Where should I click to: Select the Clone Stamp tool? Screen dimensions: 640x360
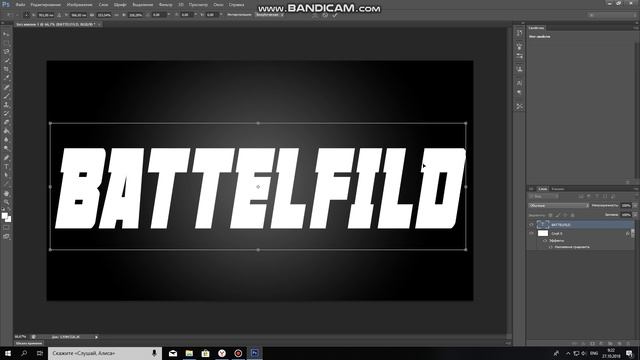point(6,105)
